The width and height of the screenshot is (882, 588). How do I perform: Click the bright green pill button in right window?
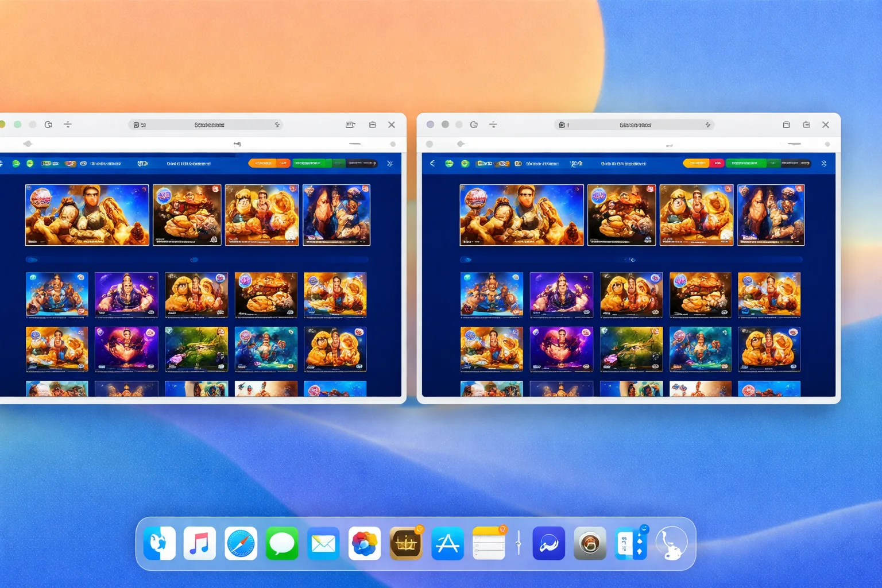[746, 163]
